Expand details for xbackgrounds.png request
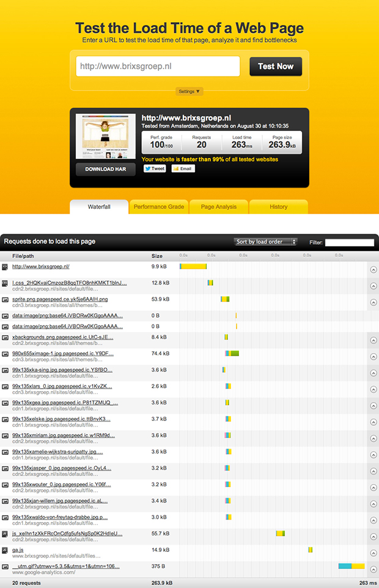 click(373, 340)
